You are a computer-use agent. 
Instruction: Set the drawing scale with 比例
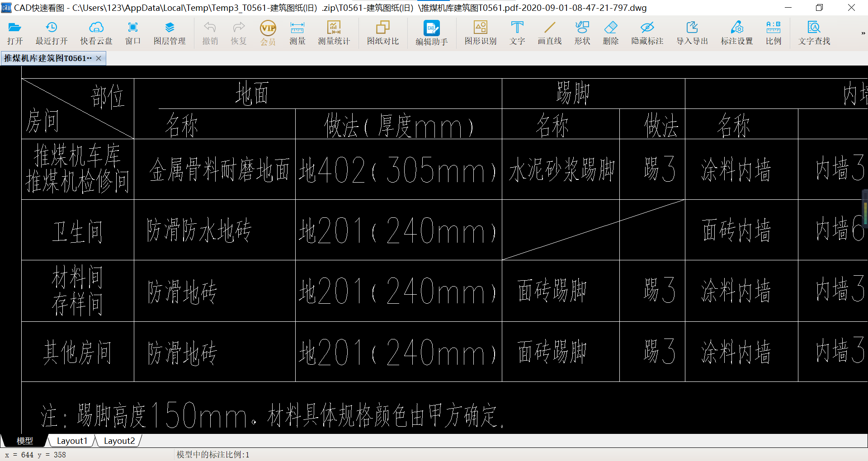pyautogui.click(x=774, y=33)
